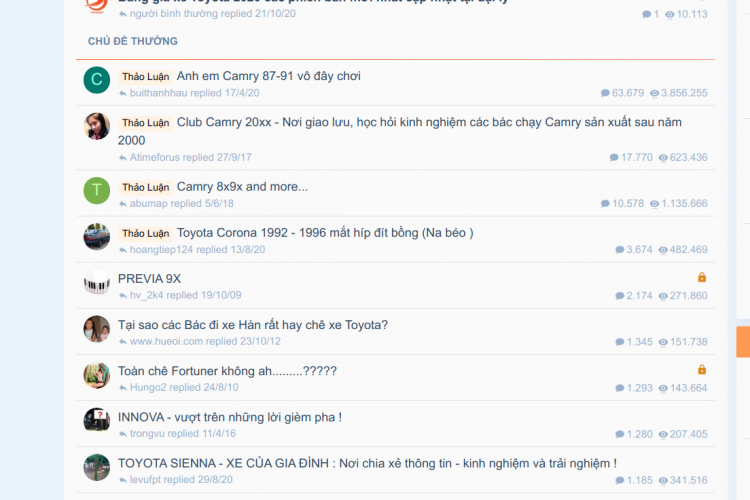750x500 pixels.
Task: Click lock icon on Toàn chê Fortuner thread
Action: pyautogui.click(x=702, y=369)
